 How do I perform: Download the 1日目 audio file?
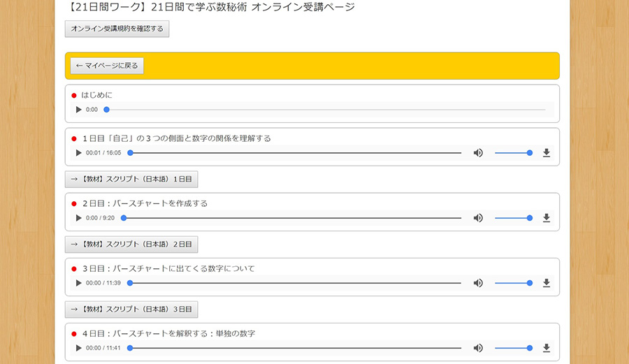pyautogui.click(x=547, y=153)
